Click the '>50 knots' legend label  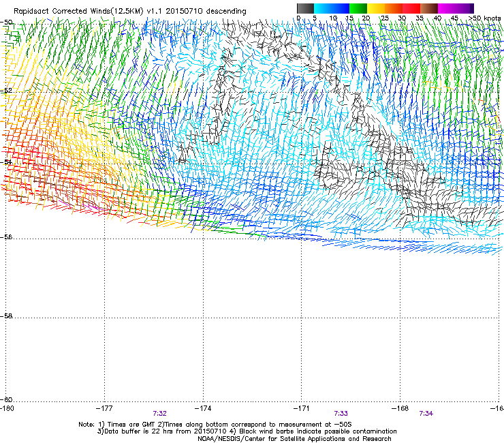tap(485, 18)
